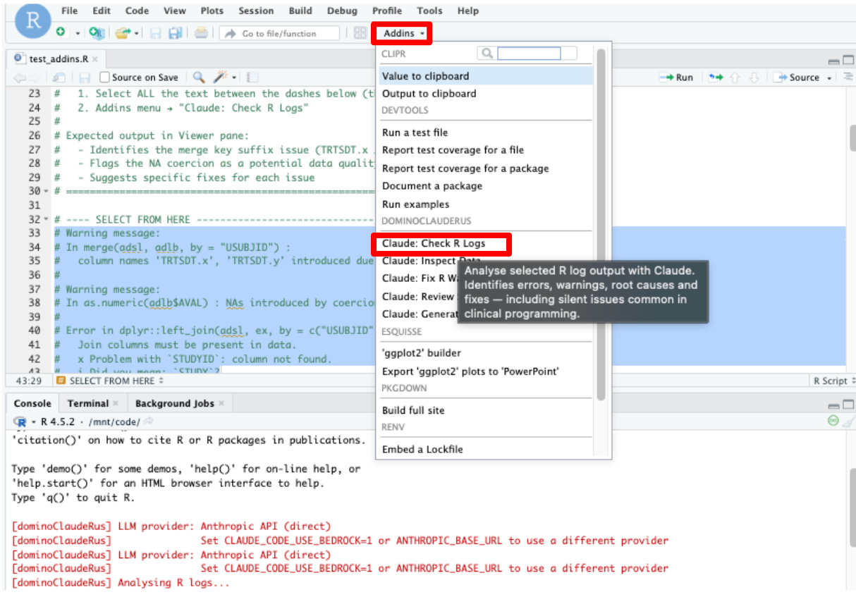Click the Show document outline icon

pos(848,78)
